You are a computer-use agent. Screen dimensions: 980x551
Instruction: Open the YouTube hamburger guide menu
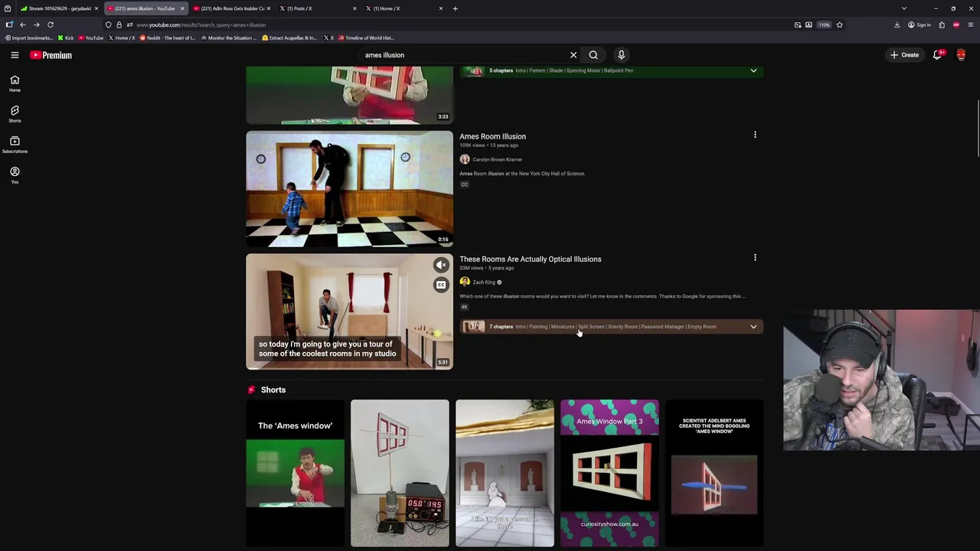[x=15, y=55]
